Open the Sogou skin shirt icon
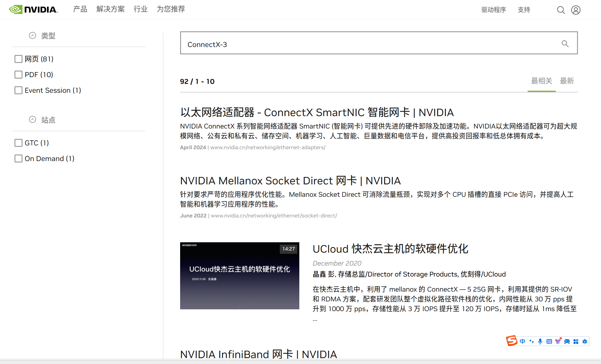 [558, 341]
